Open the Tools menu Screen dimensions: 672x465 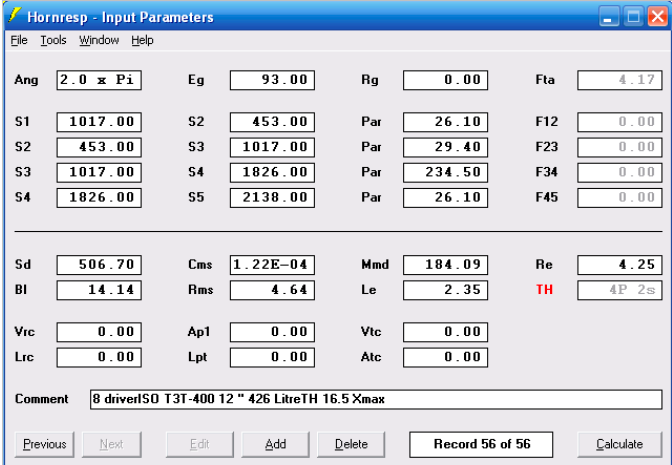pos(53,40)
